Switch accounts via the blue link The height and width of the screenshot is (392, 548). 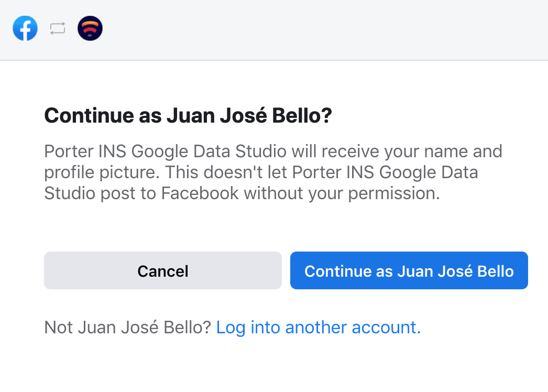click(319, 328)
